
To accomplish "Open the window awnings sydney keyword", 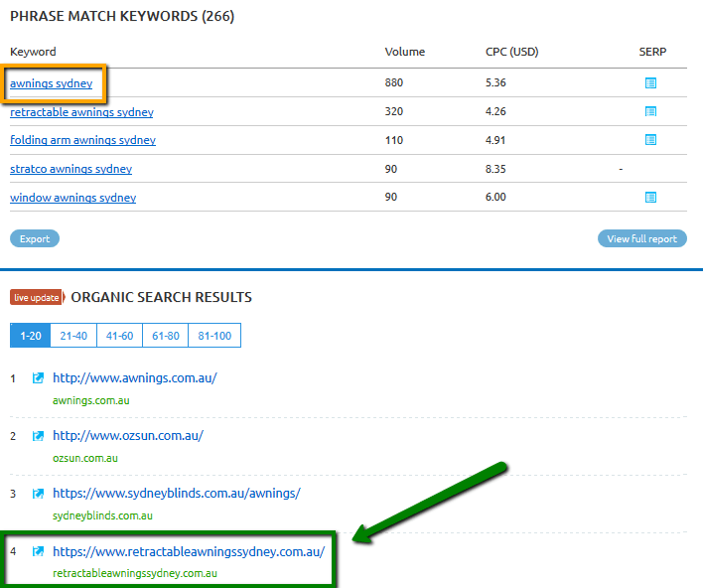I will tap(73, 198).
